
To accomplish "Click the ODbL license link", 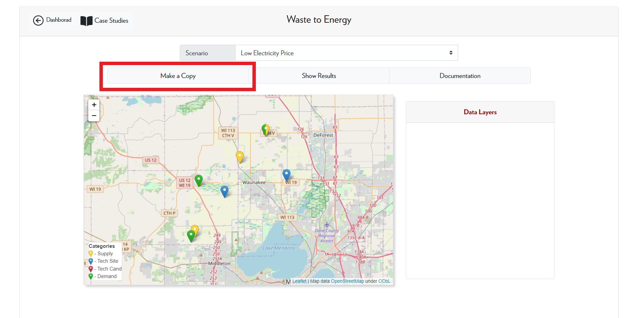I will click(x=384, y=281).
